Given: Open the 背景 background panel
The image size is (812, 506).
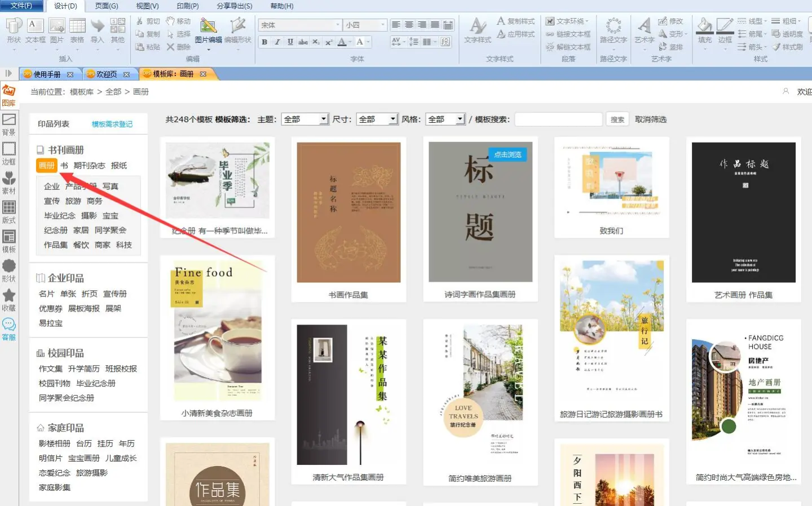Looking at the screenshot, I should coord(9,124).
